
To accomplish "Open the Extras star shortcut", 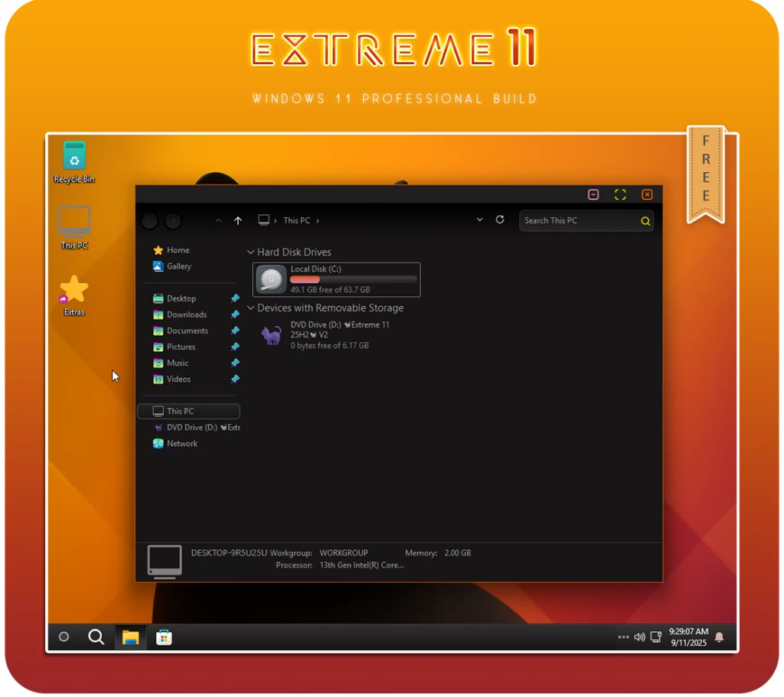I will pyautogui.click(x=74, y=291).
